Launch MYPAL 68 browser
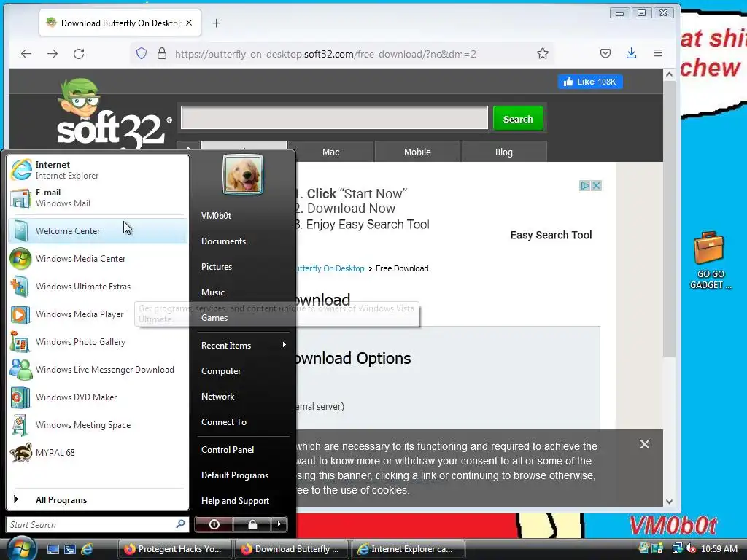747x560 pixels. (x=98, y=452)
